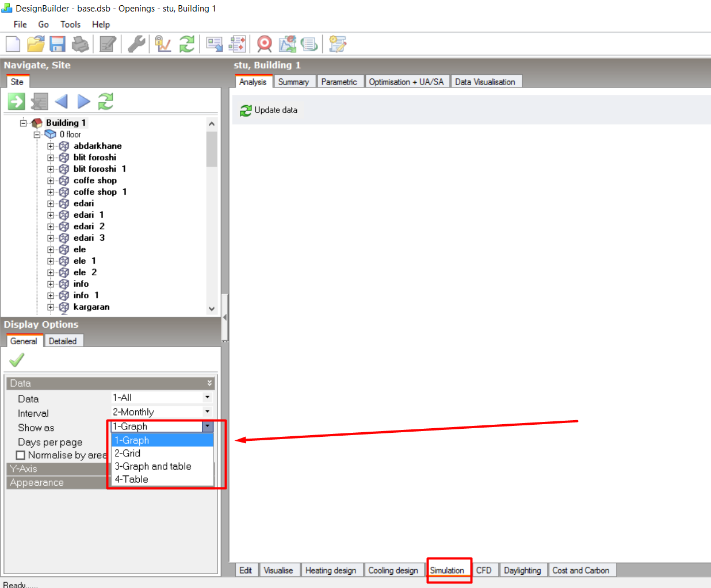Click the blue back arrow in the navigator

pos(61,102)
